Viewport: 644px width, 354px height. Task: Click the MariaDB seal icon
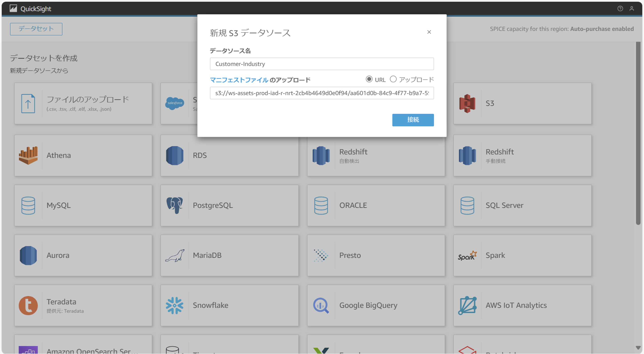pos(175,256)
